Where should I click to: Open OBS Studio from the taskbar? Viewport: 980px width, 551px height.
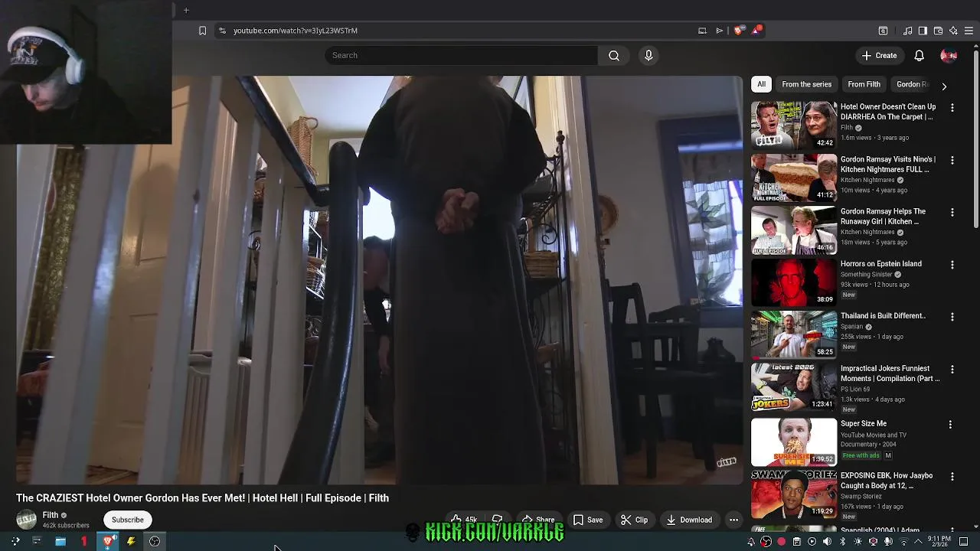point(155,541)
